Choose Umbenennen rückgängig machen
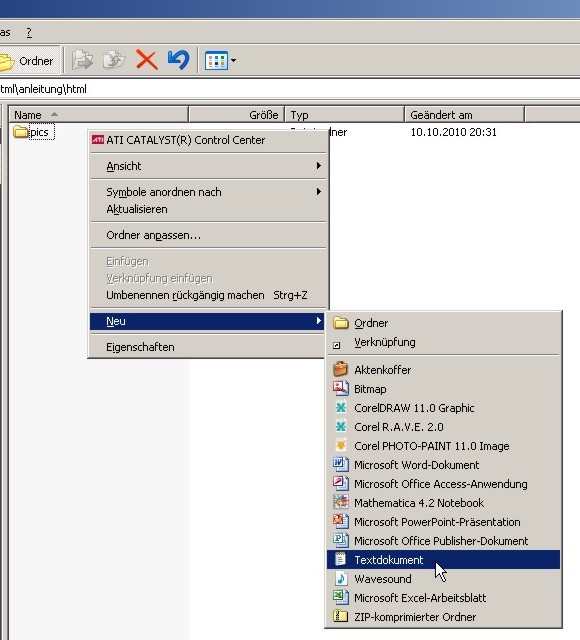The height and width of the screenshot is (640, 580). 209,295
